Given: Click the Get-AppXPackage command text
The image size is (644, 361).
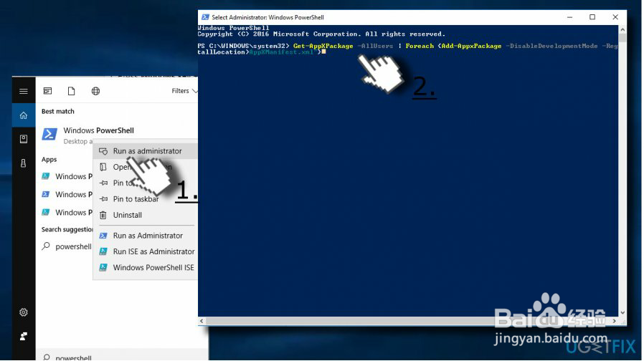Looking at the screenshot, I should click(x=323, y=46).
